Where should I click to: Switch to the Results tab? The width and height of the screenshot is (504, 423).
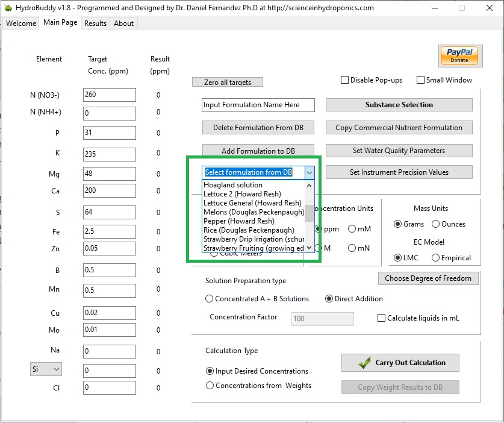pos(95,23)
